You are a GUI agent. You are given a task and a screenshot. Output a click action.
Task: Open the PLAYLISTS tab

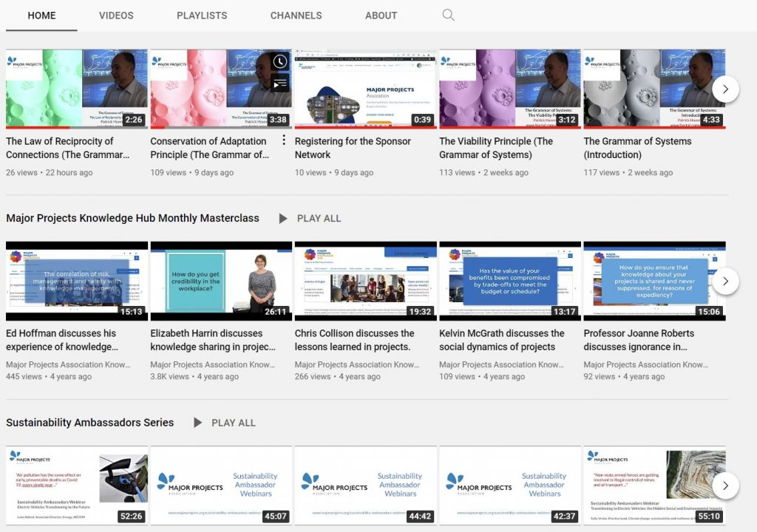pyautogui.click(x=202, y=16)
